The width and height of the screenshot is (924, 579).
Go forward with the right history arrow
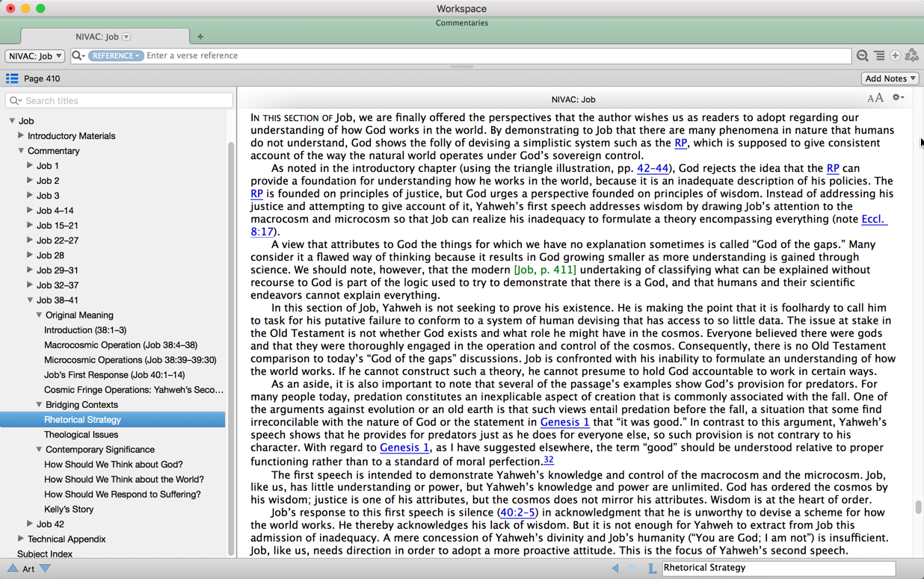[632, 569]
